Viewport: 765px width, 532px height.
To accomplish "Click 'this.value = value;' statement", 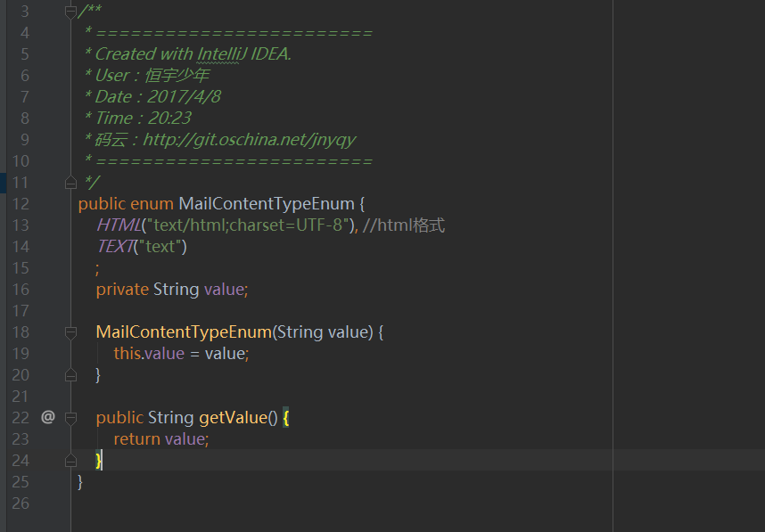I will [x=182, y=354].
